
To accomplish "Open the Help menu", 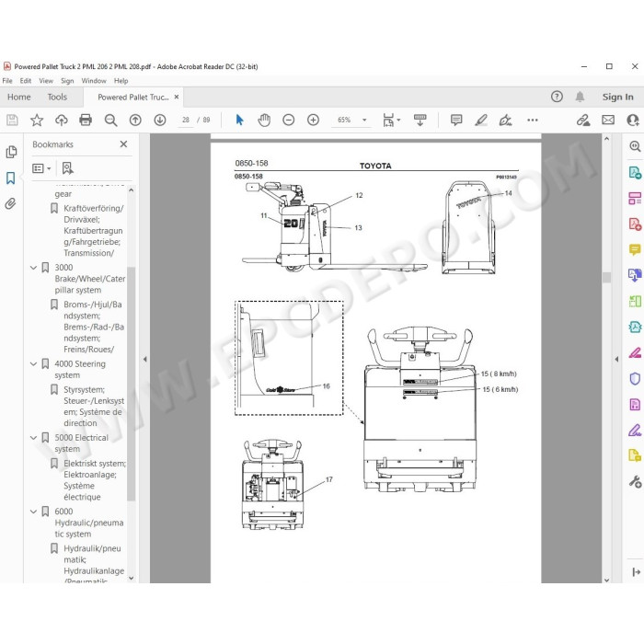I will 121,81.
